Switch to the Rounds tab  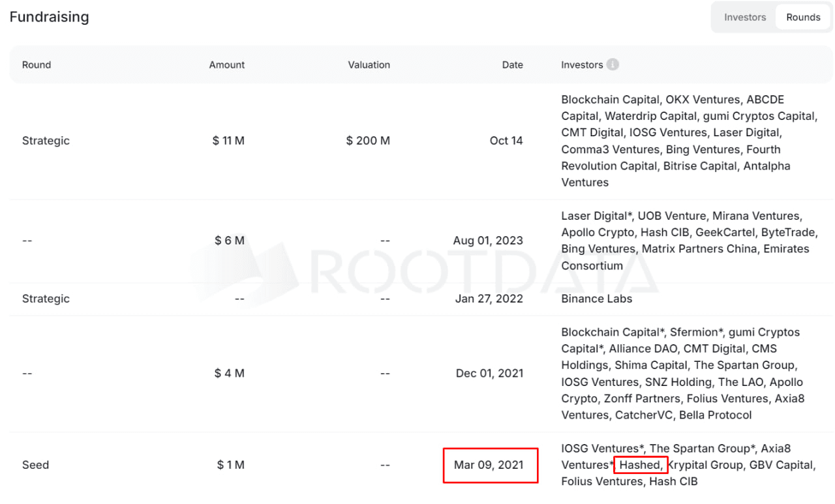[803, 18]
